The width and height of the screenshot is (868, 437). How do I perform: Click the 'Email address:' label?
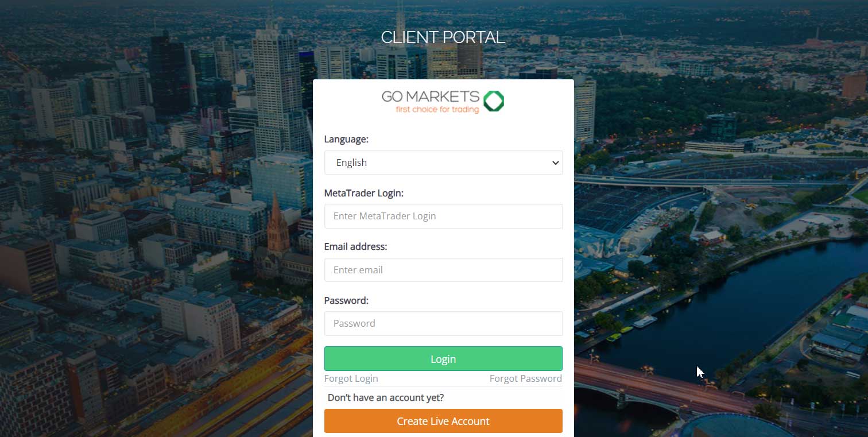tap(356, 246)
